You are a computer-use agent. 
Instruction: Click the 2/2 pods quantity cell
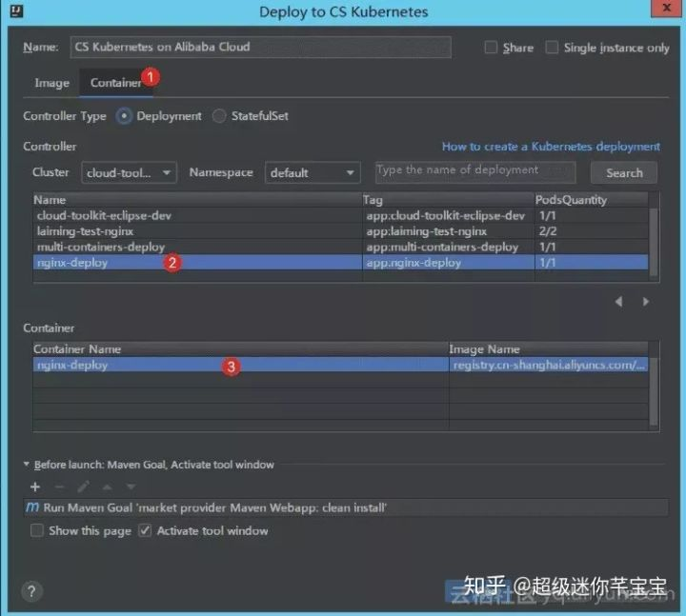[x=592, y=231]
